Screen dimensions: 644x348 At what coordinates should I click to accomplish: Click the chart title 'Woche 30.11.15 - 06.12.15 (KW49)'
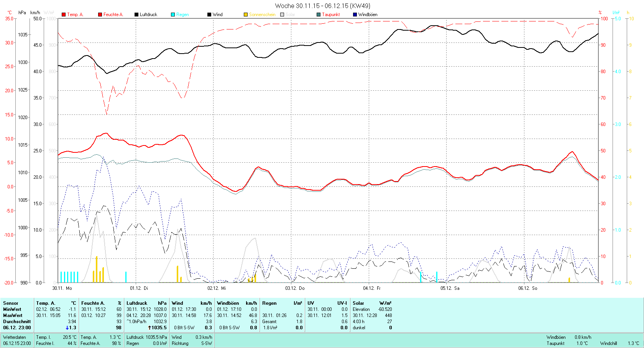(323, 6)
